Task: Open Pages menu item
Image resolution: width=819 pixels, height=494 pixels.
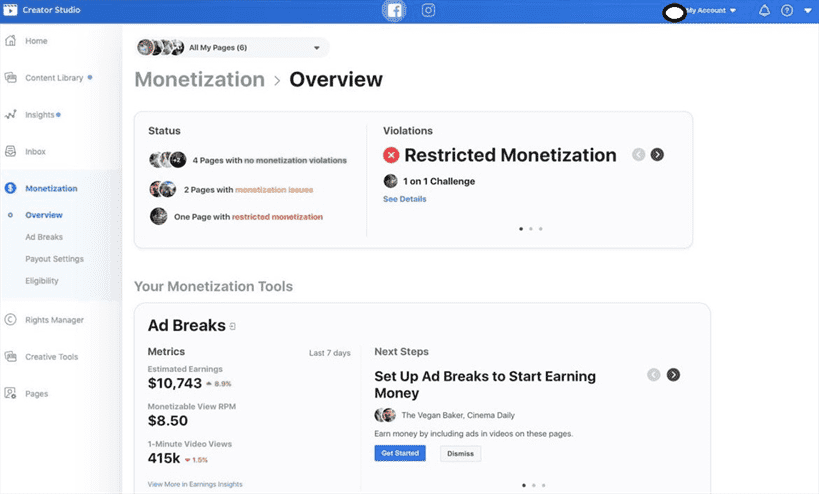Action: click(x=37, y=394)
